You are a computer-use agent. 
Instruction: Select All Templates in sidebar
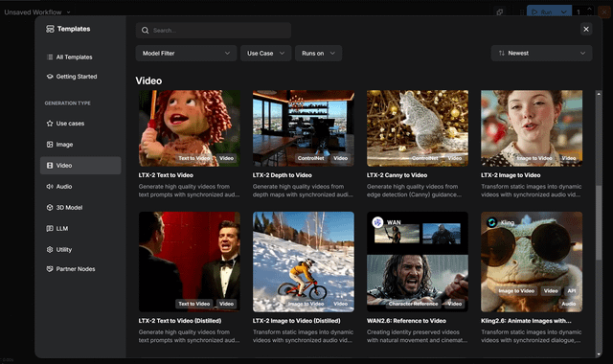80,57
